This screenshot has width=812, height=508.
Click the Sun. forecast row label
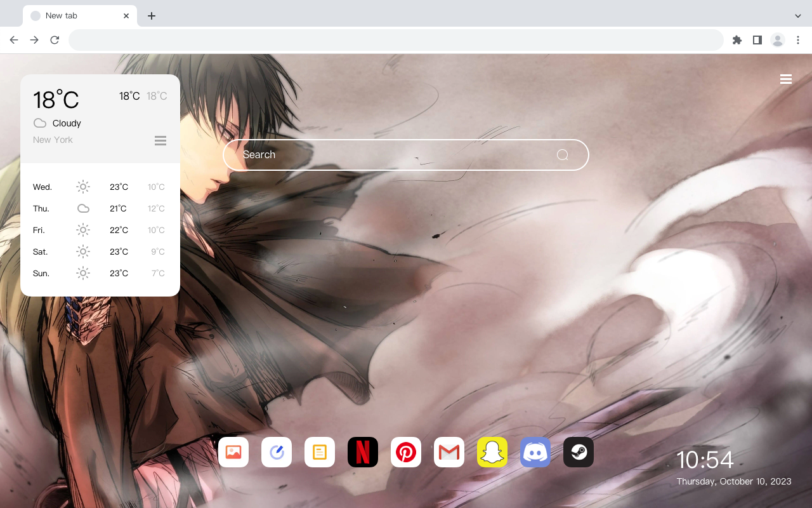coord(41,274)
